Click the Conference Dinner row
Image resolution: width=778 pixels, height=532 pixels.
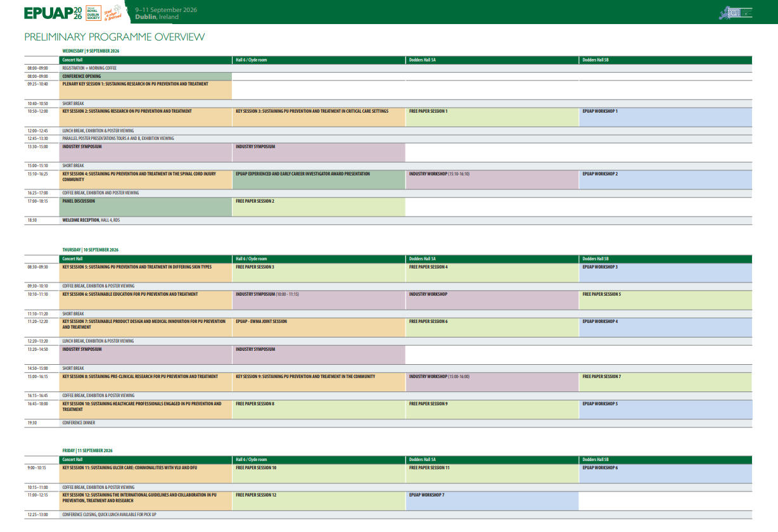(x=79, y=423)
